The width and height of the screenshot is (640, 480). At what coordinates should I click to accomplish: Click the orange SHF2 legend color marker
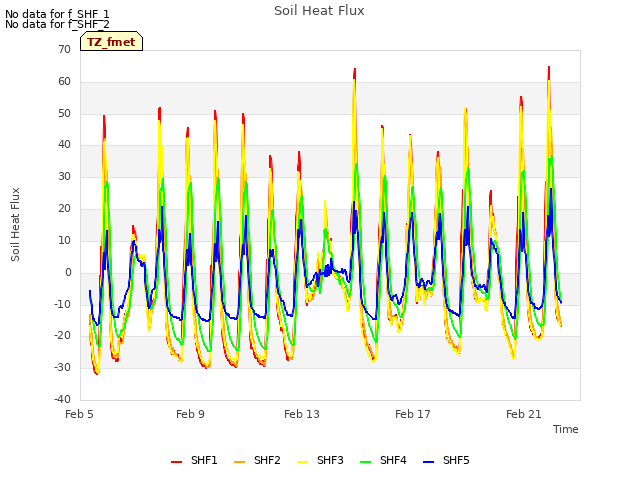click(240, 462)
